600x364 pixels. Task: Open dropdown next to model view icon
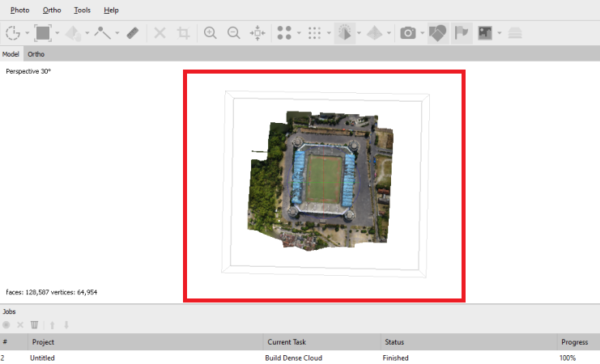(x=359, y=33)
